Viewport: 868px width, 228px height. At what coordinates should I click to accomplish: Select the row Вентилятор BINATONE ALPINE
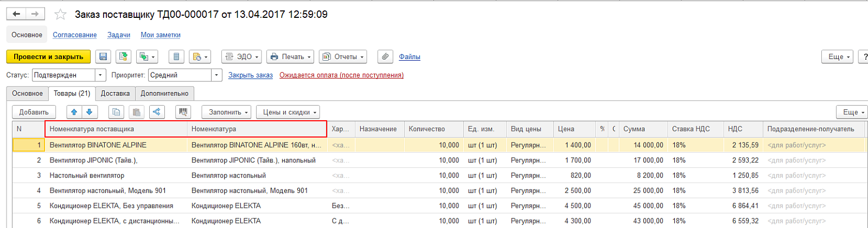click(439, 145)
